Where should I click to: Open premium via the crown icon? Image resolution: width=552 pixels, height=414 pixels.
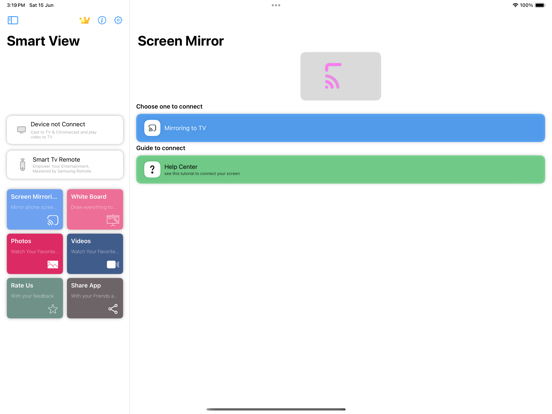click(84, 20)
